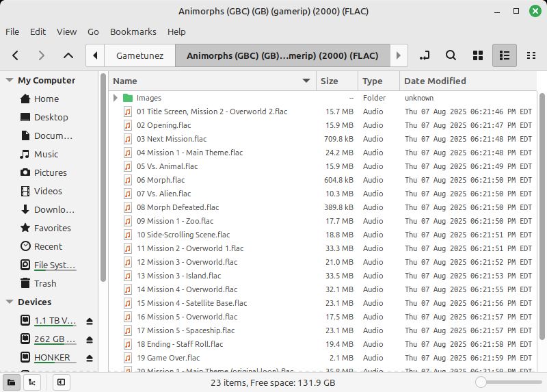
Task: Open the Gametunez breadcrumb folder
Action: coord(139,55)
